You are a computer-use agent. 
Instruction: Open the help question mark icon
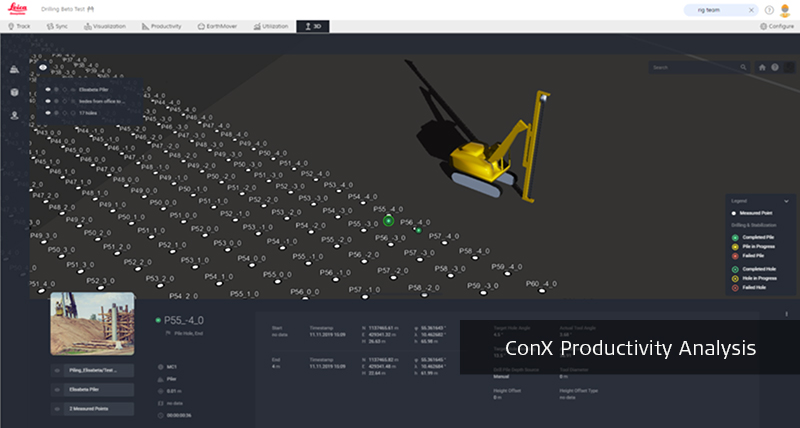769,9
